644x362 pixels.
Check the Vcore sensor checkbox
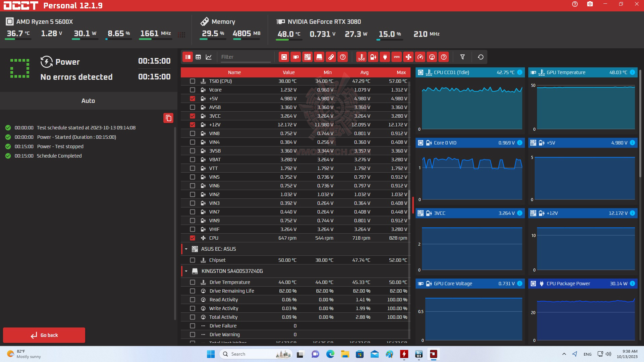(192, 90)
